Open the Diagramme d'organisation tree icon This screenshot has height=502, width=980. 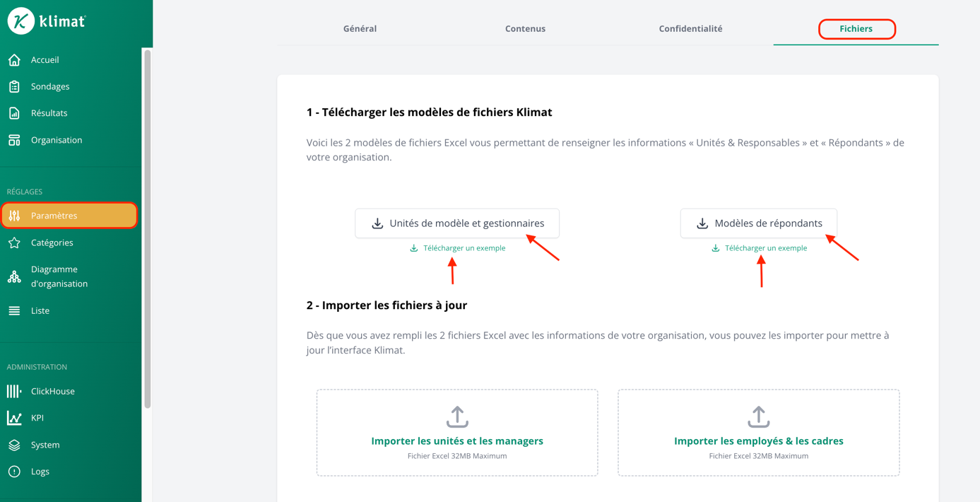click(14, 276)
